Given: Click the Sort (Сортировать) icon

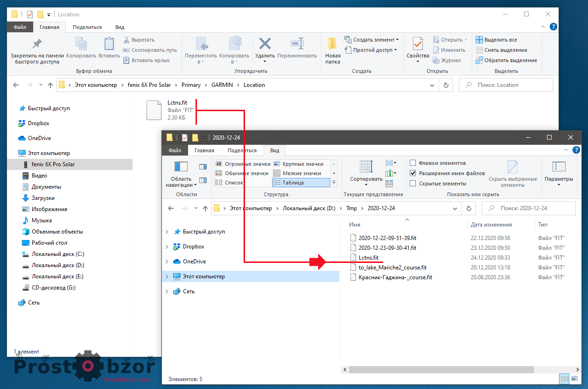Looking at the screenshot, I should pyautogui.click(x=366, y=167).
